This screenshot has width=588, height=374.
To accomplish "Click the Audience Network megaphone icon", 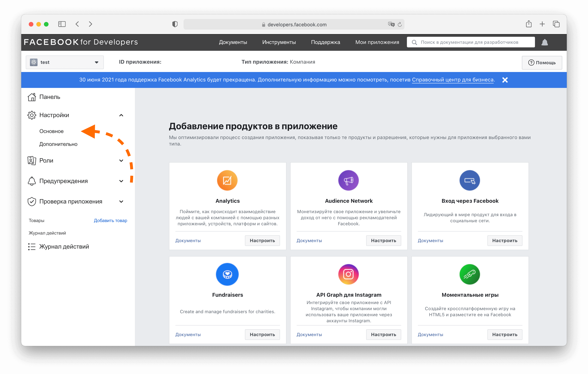I will 348,180.
